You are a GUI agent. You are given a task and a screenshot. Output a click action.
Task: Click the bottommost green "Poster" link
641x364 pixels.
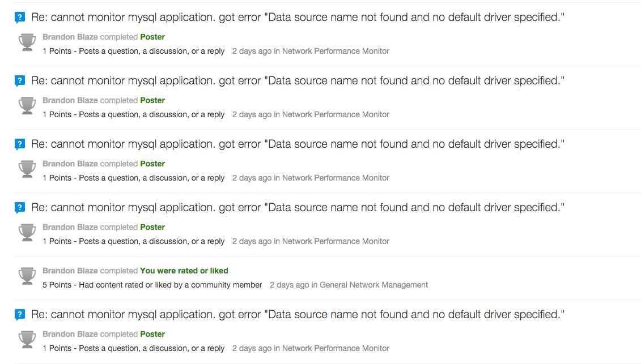152,334
